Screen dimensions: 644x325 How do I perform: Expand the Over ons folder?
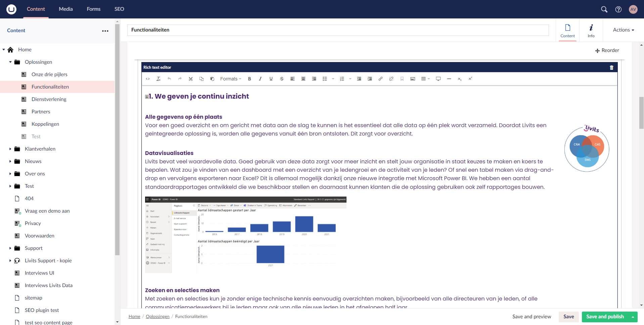coord(10,174)
